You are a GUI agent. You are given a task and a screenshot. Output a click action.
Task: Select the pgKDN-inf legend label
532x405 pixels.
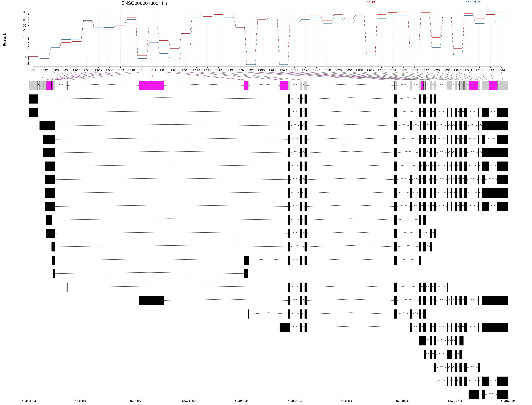click(x=473, y=2)
